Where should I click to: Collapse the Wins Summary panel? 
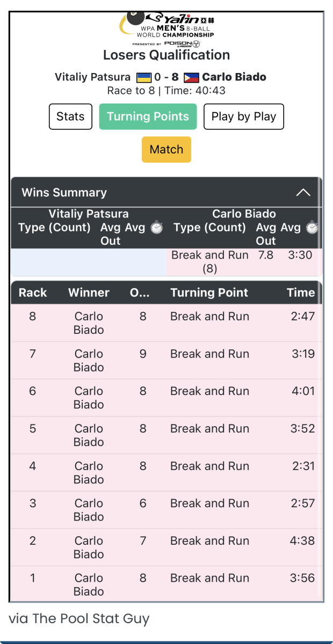point(303,192)
